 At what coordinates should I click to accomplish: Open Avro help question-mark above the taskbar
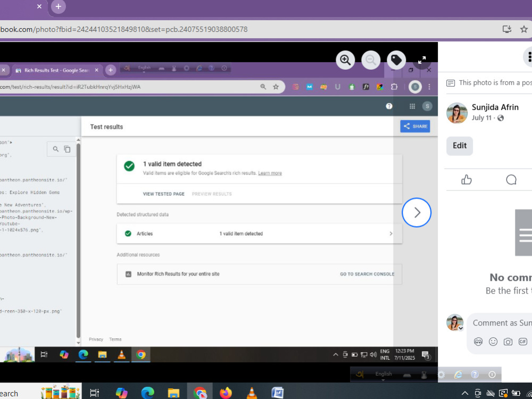[x=475, y=375]
